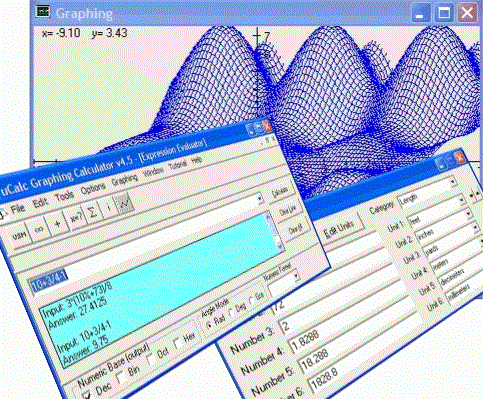Click the plus toolbar button in uCalc
Screen dimensions: 483x399
58,223
